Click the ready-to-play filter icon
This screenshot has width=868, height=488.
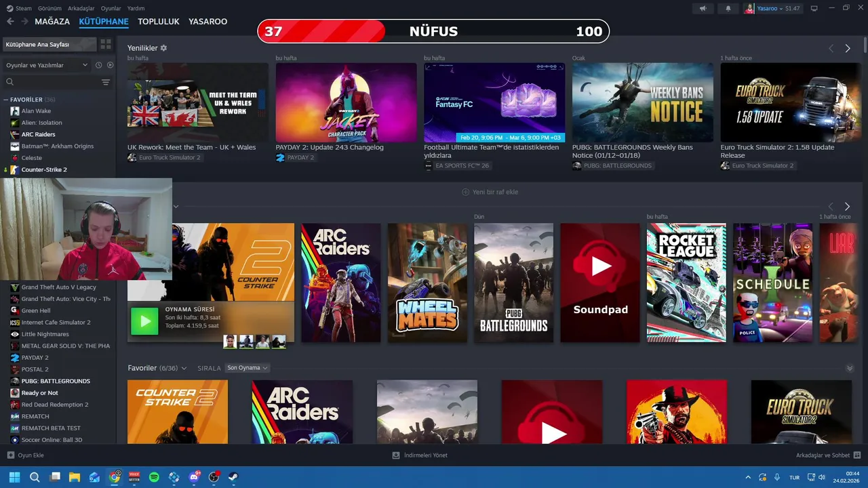coord(110,65)
